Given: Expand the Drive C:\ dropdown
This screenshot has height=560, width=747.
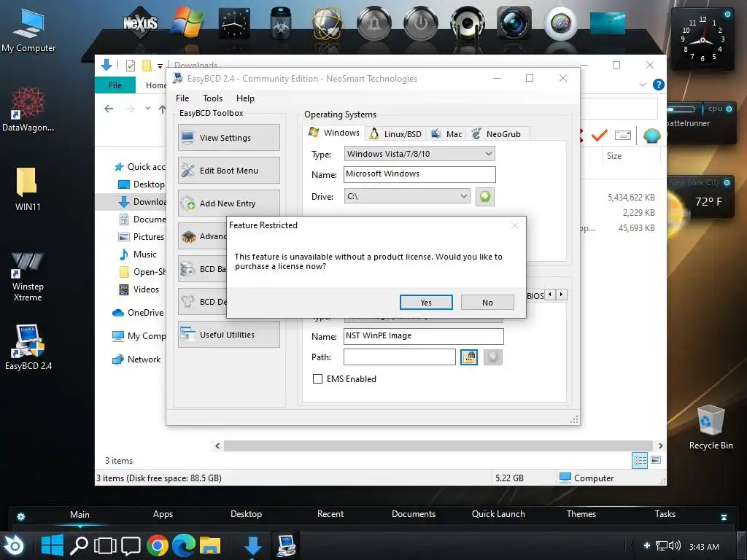Looking at the screenshot, I should pos(407,196).
